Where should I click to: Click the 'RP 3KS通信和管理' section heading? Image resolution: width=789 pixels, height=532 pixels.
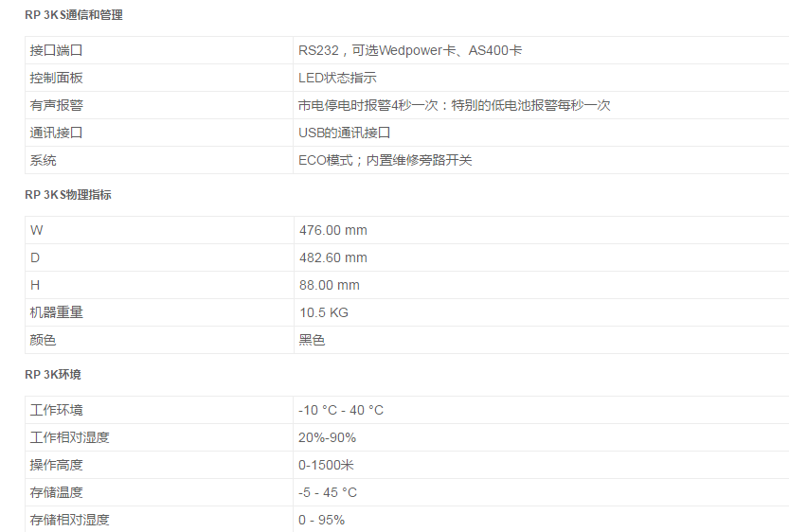(x=74, y=15)
